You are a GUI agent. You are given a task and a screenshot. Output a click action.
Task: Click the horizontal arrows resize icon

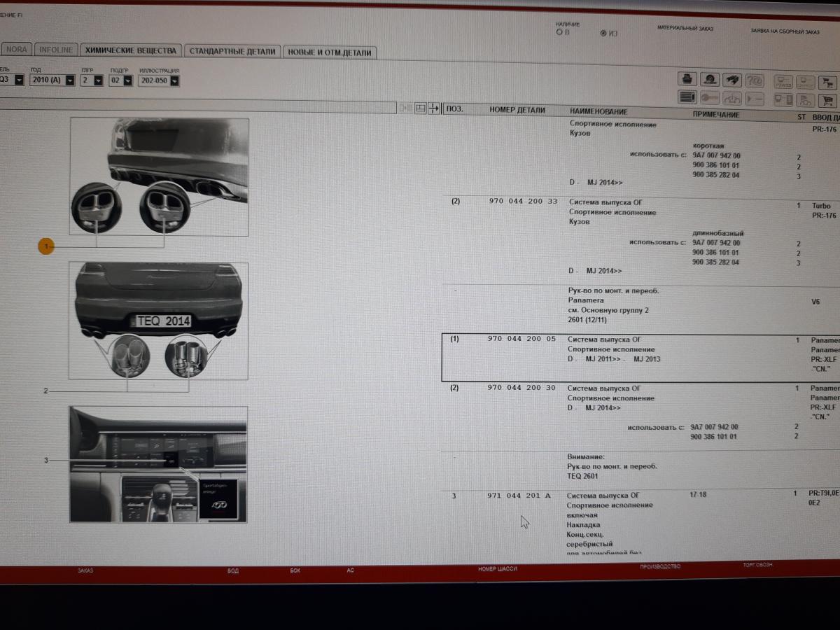pos(434,108)
